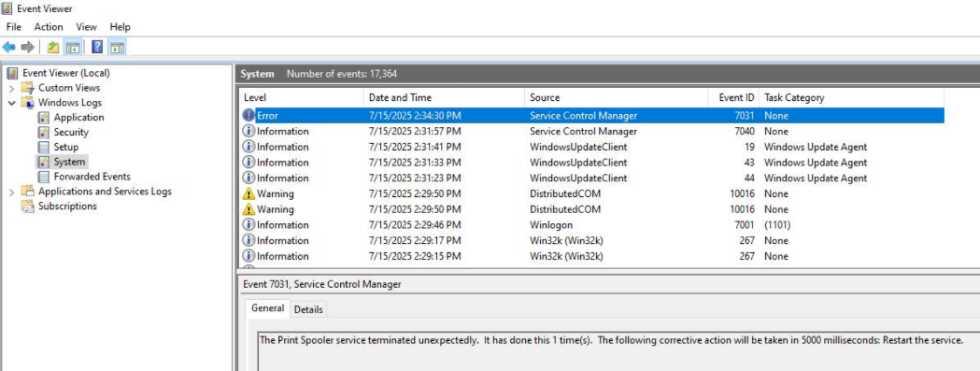The height and width of the screenshot is (371, 980).
Task: Click the Up One Level toolbar icon
Action: click(x=53, y=47)
